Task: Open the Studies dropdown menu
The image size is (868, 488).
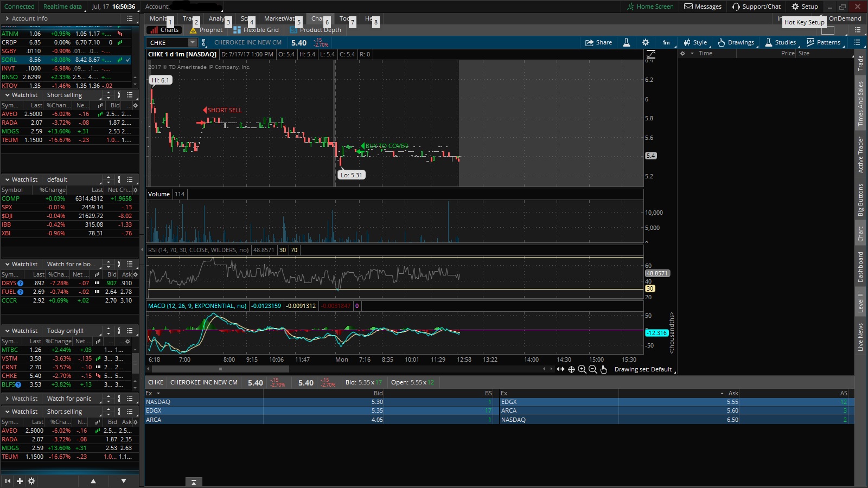Action: pos(780,42)
